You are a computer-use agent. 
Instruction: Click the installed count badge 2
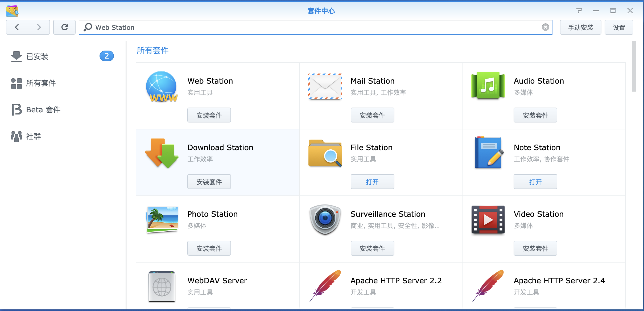pos(107,56)
